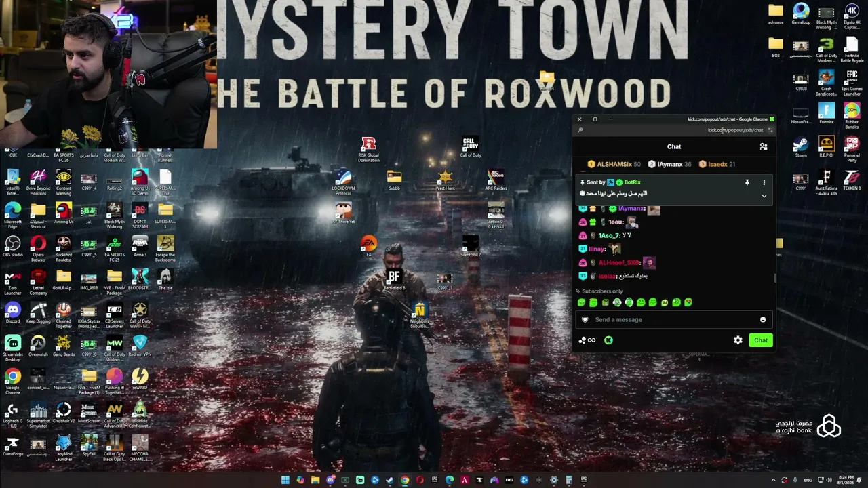Open pinned message more options menu

point(764,182)
